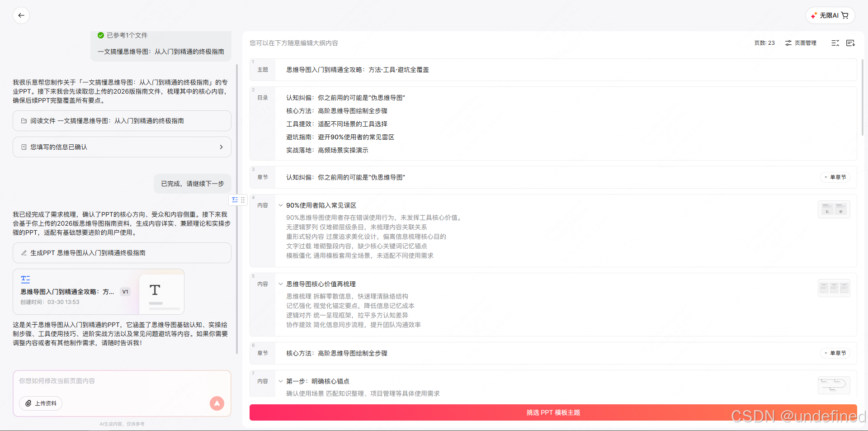
Task: Collapse the 思维导图核心价值再梳理 section chevron
Action: (281, 284)
